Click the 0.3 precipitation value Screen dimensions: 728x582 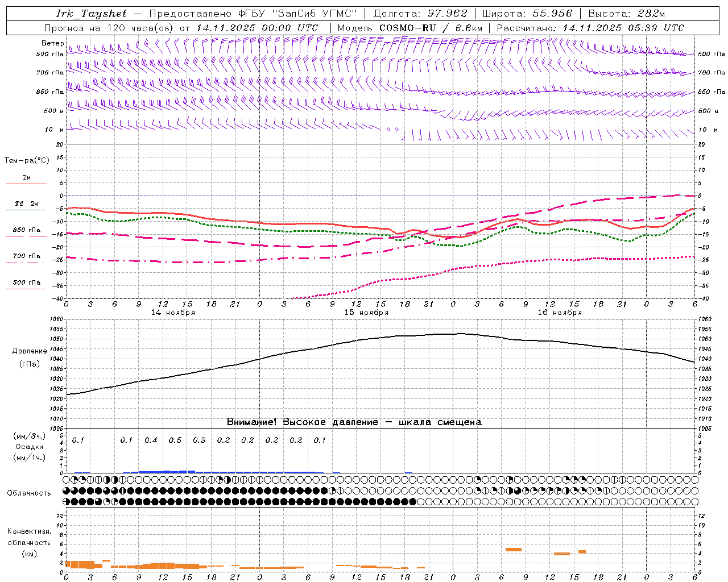tap(199, 440)
